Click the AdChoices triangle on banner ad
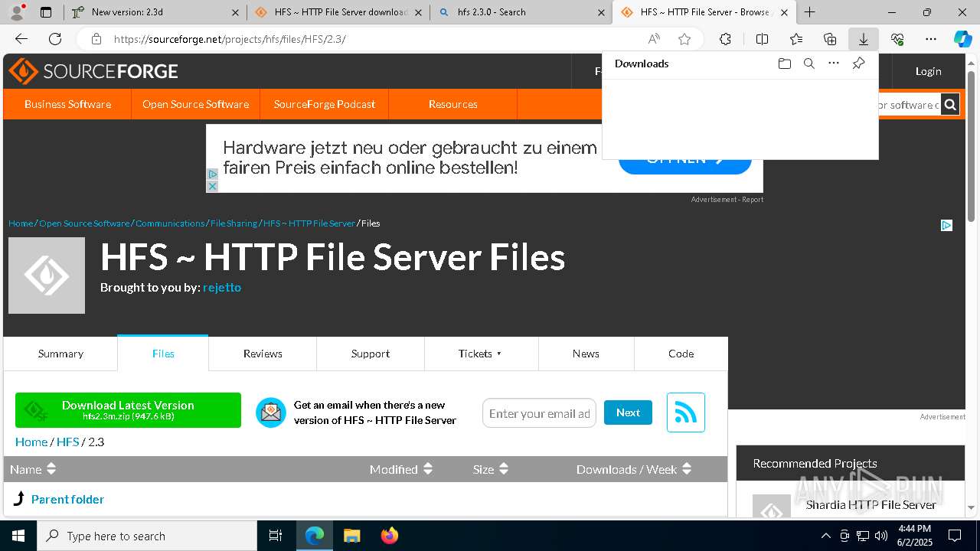Screen dimensions: 980x551 point(212,174)
